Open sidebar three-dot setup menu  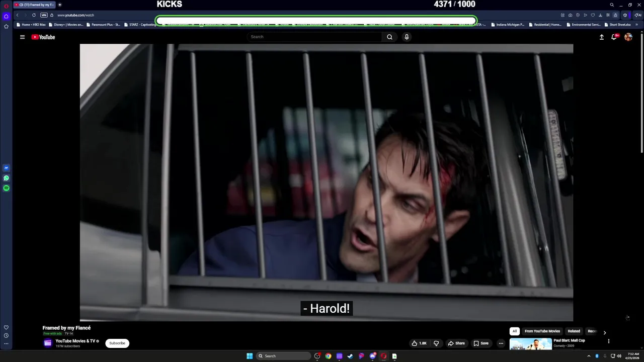6,344
